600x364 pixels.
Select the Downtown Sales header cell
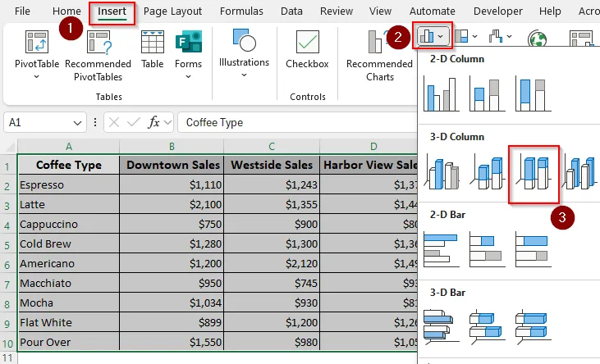(172, 165)
